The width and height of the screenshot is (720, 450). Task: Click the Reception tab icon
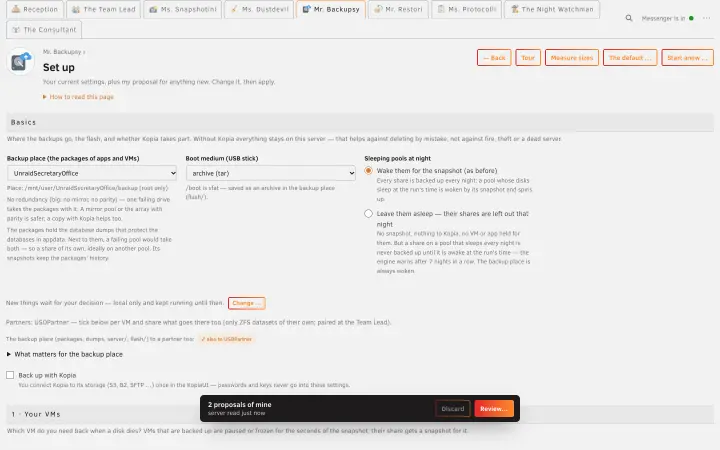16,9
